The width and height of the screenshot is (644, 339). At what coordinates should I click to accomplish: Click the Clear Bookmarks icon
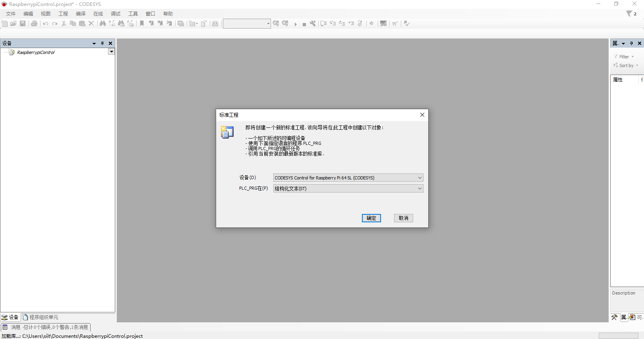tap(169, 23)
